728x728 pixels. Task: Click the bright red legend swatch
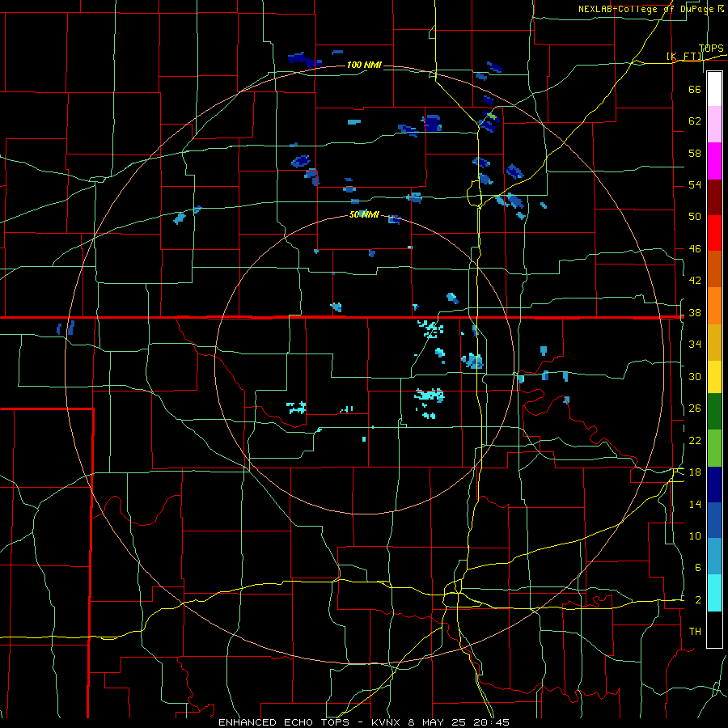pyautogui.click(x=714, y=233)
